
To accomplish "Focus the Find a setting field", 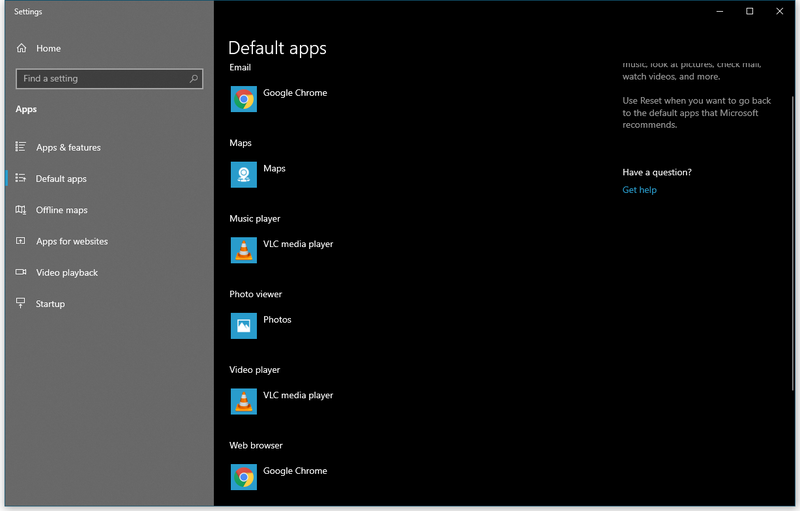I will tap(109, 79).
